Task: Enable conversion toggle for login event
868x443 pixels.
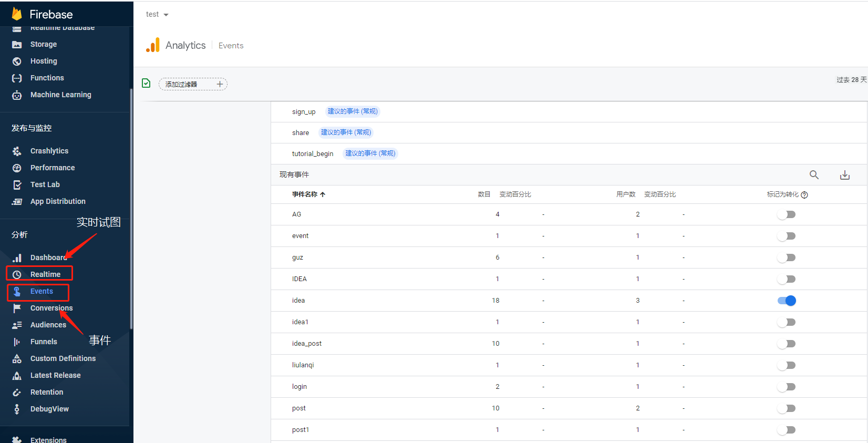Action: (x=787, y=387)
